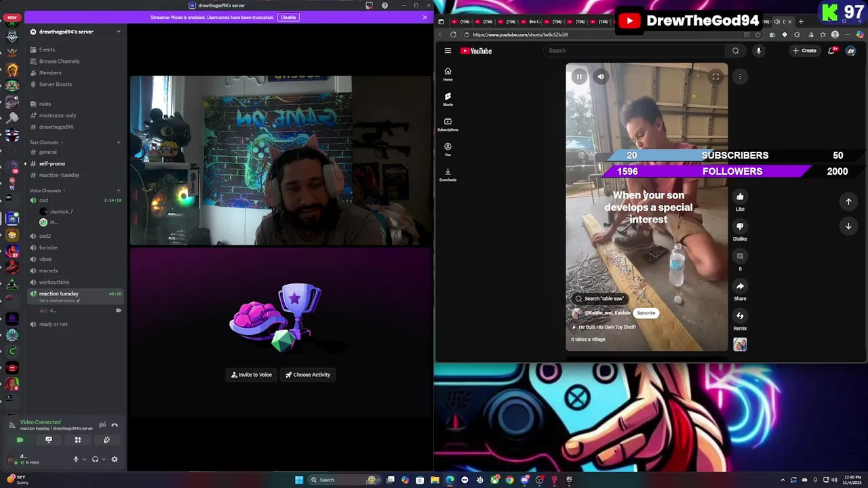The image size is (868, 488).
Task: Open the general text channel
Action: point(47,152)
